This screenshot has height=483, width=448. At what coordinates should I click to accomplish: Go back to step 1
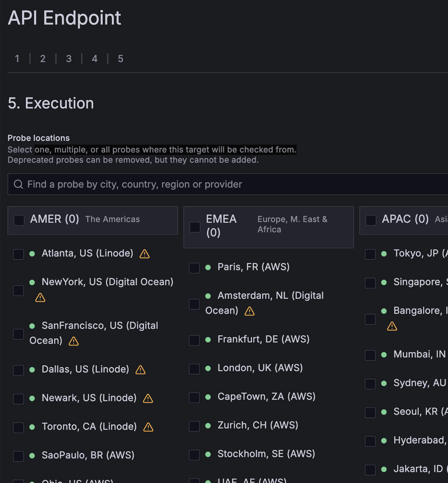click(17, 59)
